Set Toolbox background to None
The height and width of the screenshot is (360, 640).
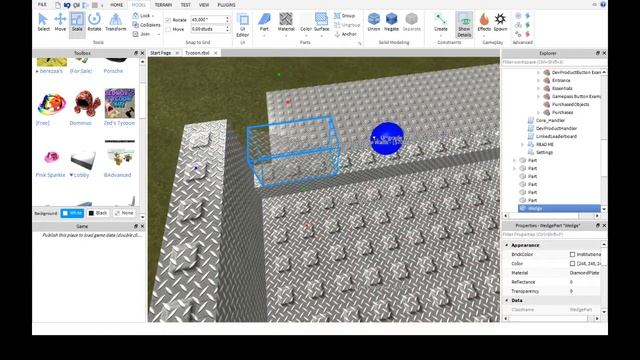[124, 213]
